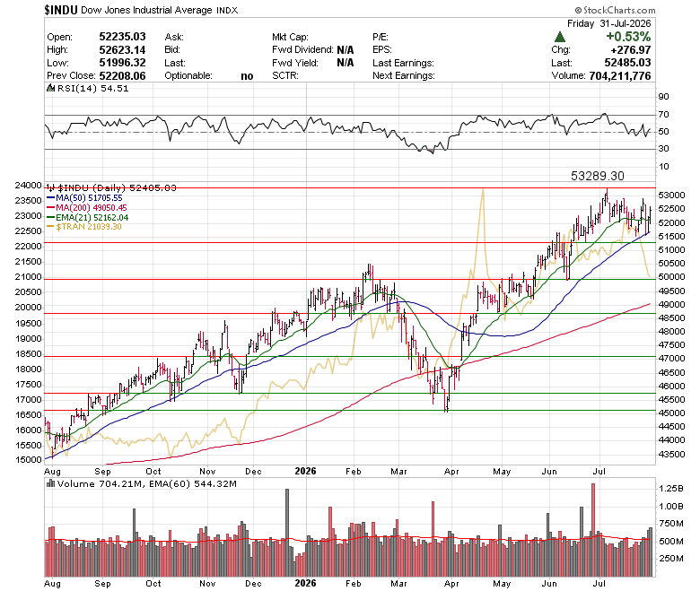Click the Next Earnings label
The height and width of the screenshot is (591, 700).
point(404,76)
